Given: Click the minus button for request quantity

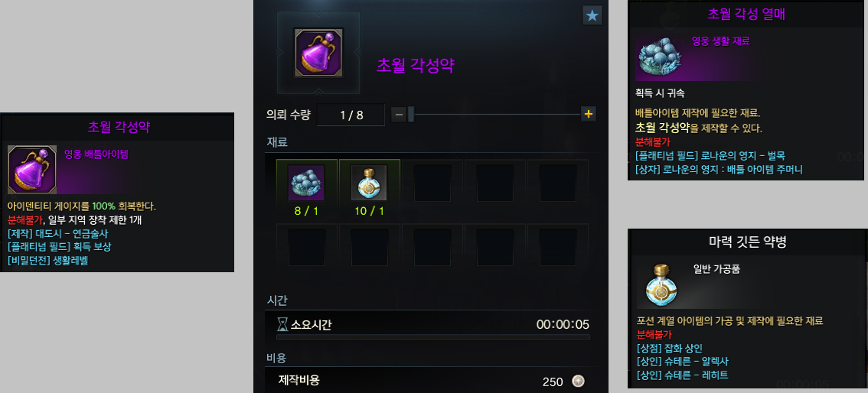Looking at the screenshot, I should pyautogui.click(x=399, y=115).
